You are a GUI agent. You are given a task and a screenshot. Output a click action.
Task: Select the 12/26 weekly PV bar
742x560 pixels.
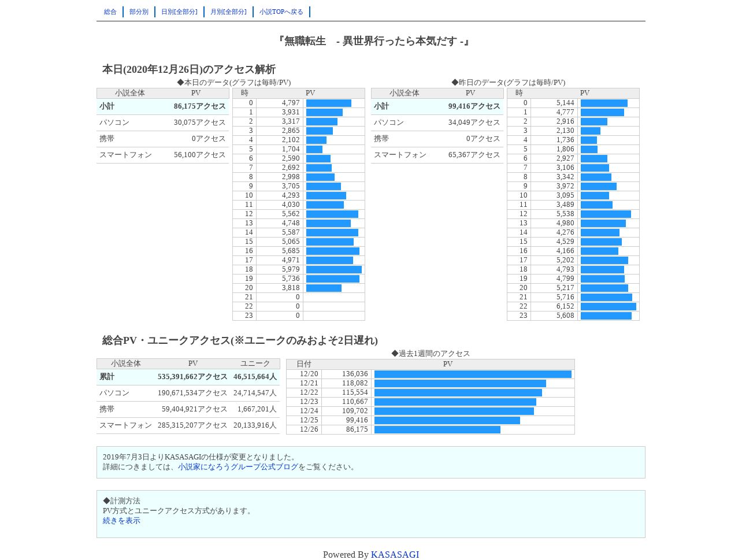click(437, 430)
